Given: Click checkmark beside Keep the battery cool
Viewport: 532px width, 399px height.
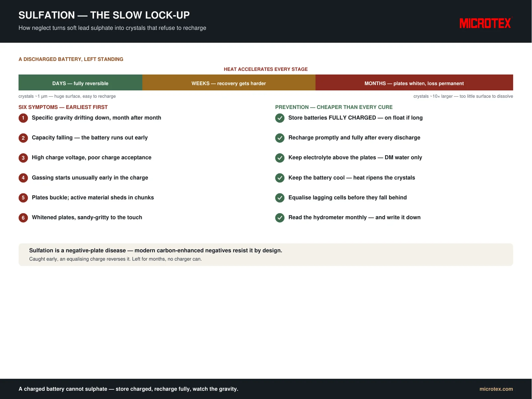Looking at the screenshot, I should pos(280,178).
